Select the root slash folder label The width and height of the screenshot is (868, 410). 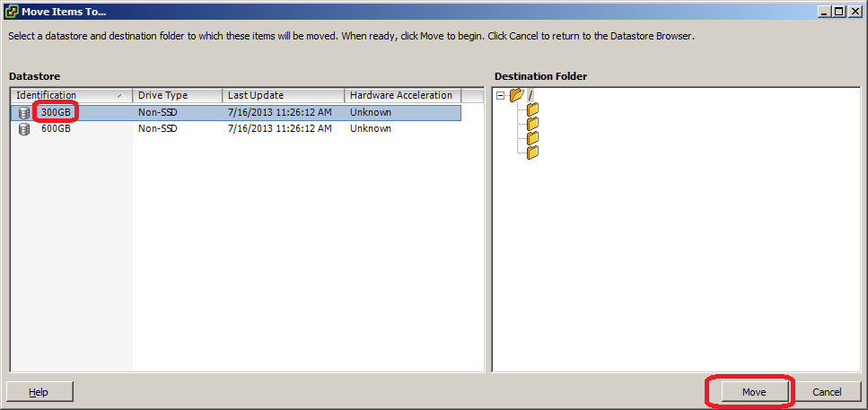pyautogui.click(x=530, y=96)
